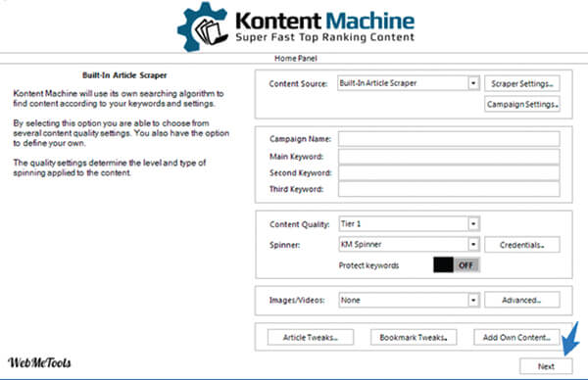Screen dimensions: 588x380
Task: Toggle the Protect keywords switch
Action: click(x=456, y=265)
